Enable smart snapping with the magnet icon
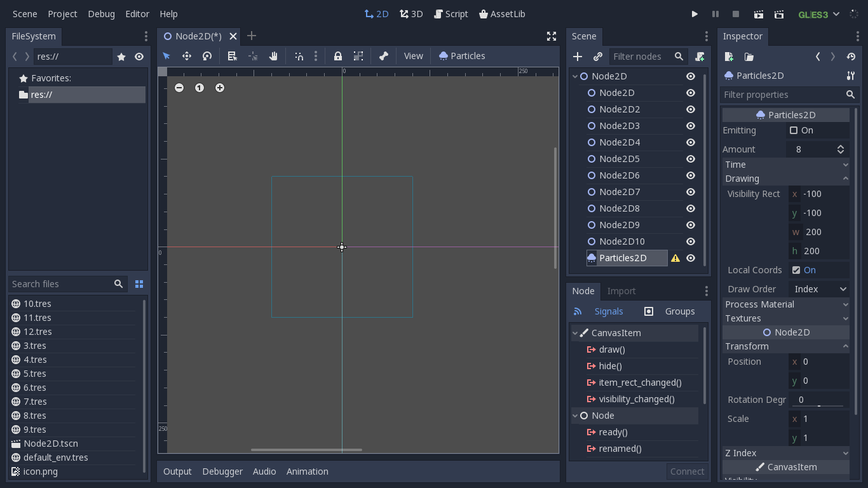Image resolution: width=868 pixels, height=488 pixels. 299,56
